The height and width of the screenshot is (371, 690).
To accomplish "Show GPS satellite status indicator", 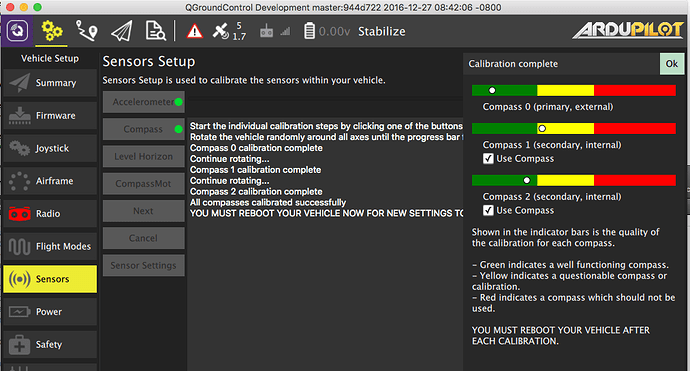I will point(229,31).
